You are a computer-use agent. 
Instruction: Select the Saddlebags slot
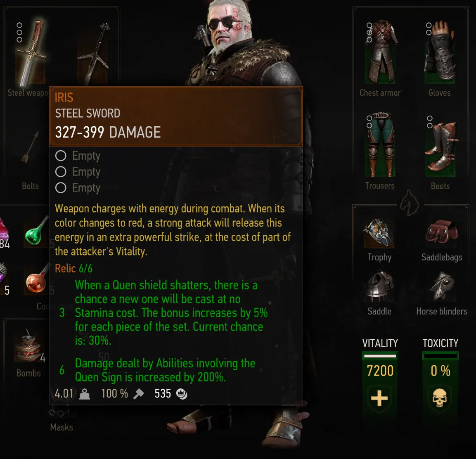pos(441,232)
